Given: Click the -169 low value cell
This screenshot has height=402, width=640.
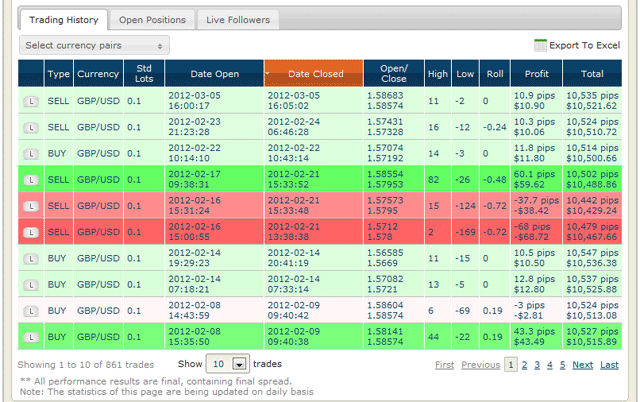Looking at the screenshot, I should tap(465, 232).
